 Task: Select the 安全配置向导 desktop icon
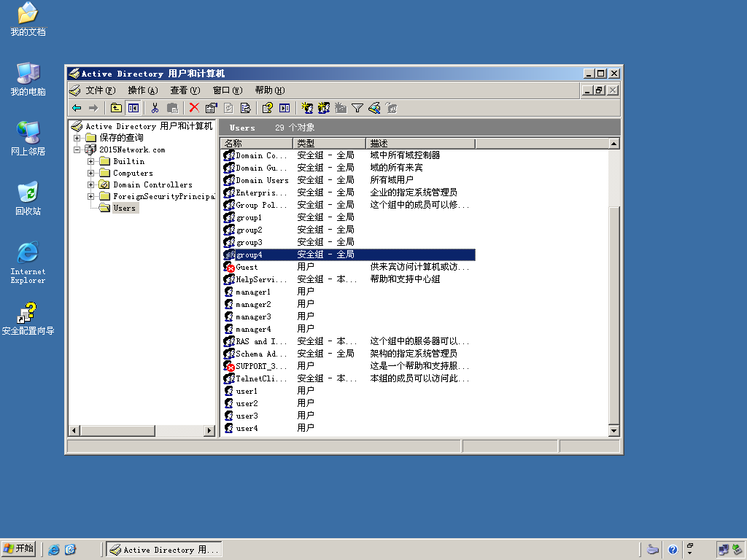tap(28, 319)
